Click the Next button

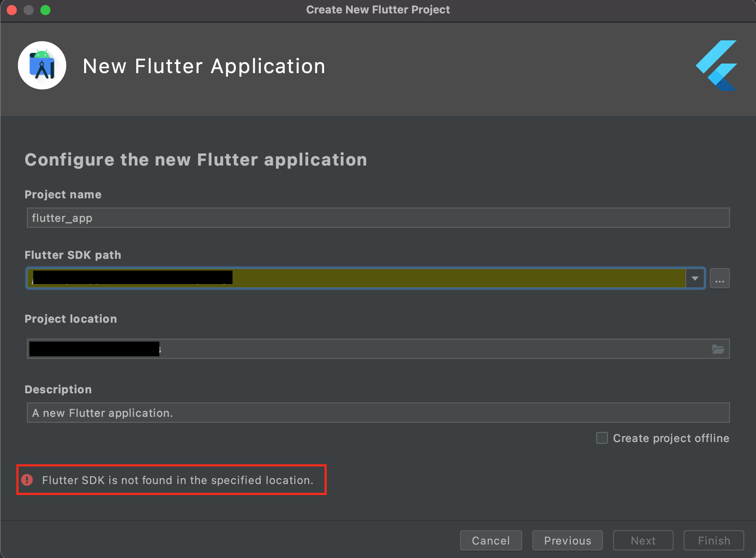click(643, 540)
